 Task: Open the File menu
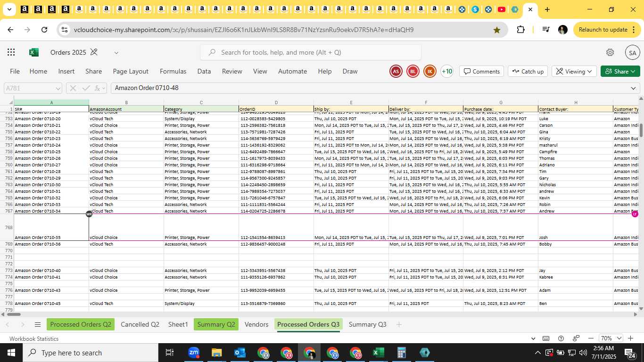tap(15, 72)
